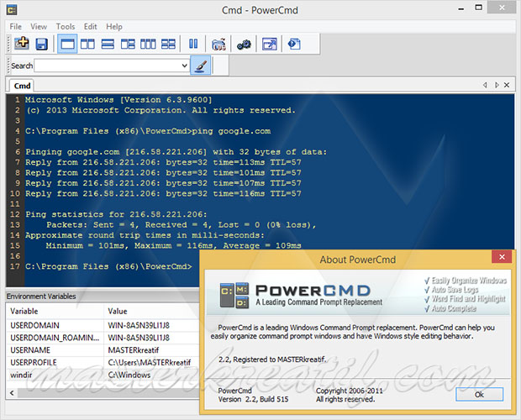Select the USERPROFILE variable row

point(103,362)
